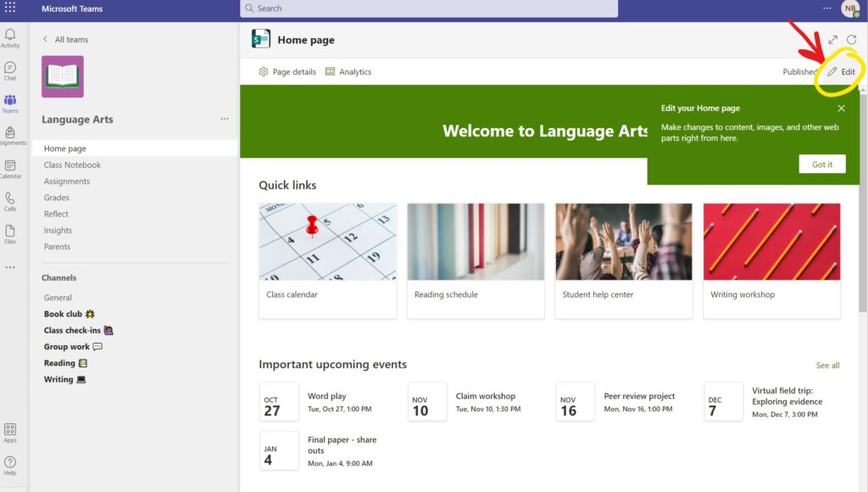Open page Analytics
The height and width of the screenshot is (492, 868).
[x=348, y=71]
